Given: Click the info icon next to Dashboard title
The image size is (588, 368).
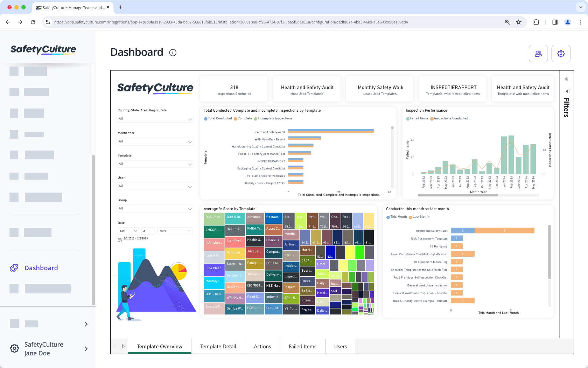Looking at the screenshot, I should click(x=173, y=53).
